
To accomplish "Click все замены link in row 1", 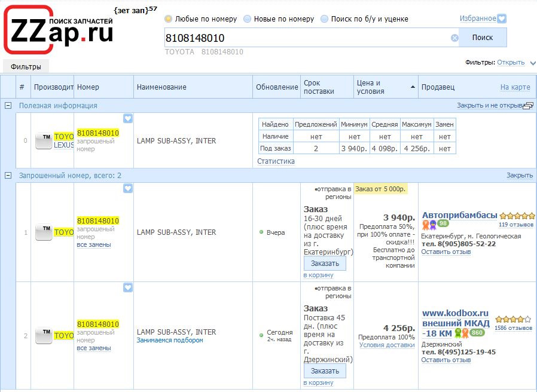I will tap(94, 245).
